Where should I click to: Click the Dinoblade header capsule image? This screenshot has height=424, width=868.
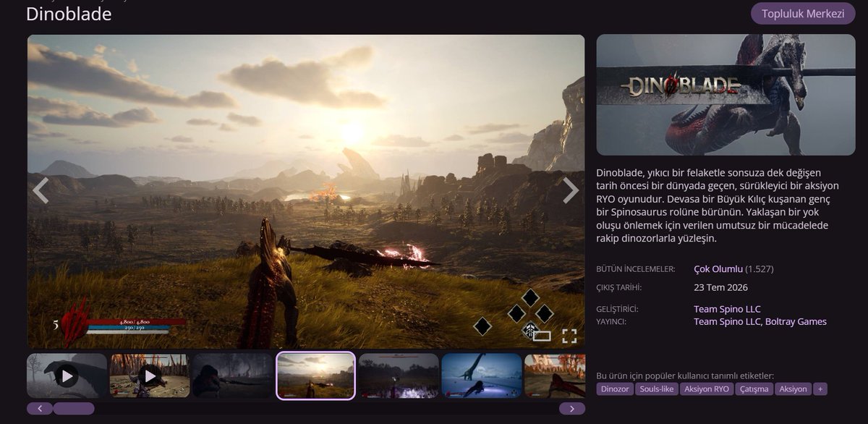coord(726,95)
